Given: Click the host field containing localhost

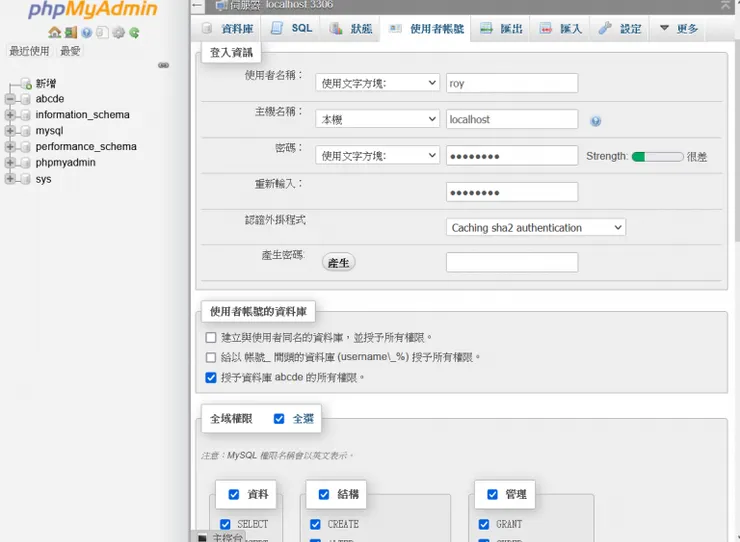Looking at the screenshot, I should [x=512, y=119].
